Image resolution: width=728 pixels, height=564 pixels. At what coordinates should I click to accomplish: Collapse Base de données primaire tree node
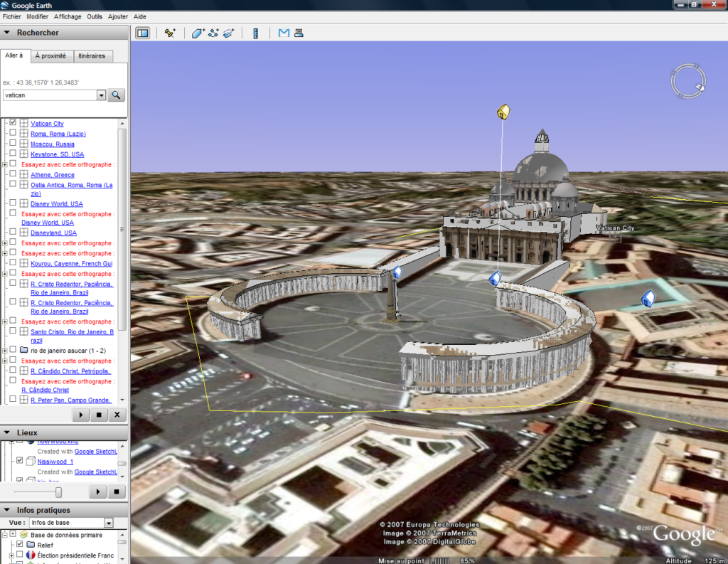[5, 535]
